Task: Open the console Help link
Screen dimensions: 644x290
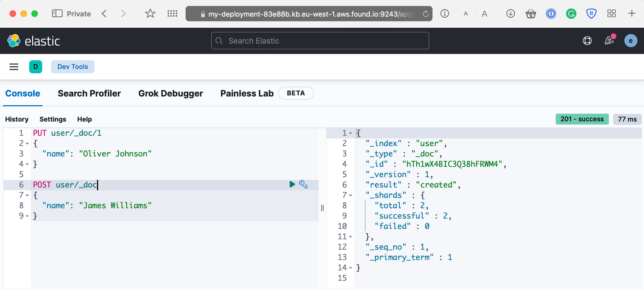Action: 84,119
